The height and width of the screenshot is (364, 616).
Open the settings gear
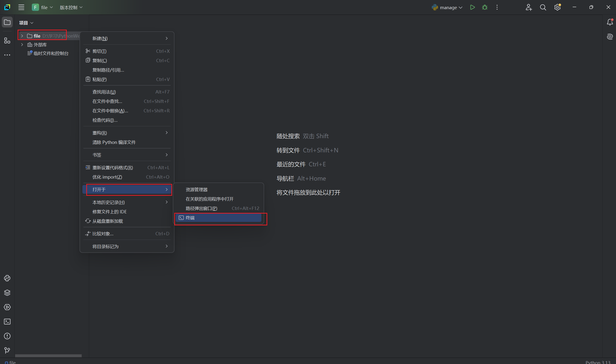pyautogui.click(x=557, y=7)
